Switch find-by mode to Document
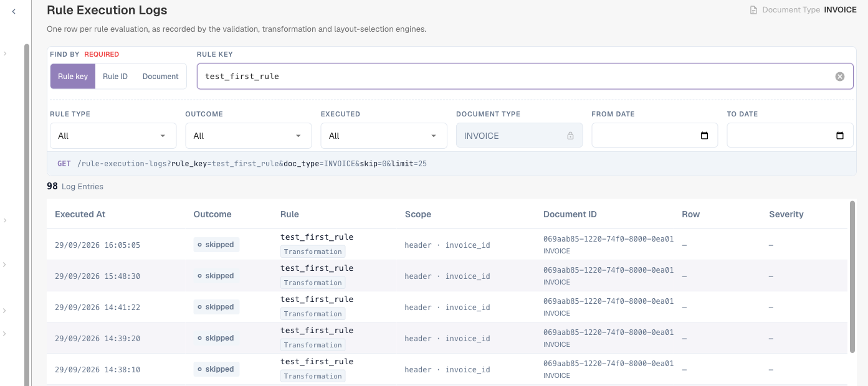 pyautogui.click(x=161, y=77)
